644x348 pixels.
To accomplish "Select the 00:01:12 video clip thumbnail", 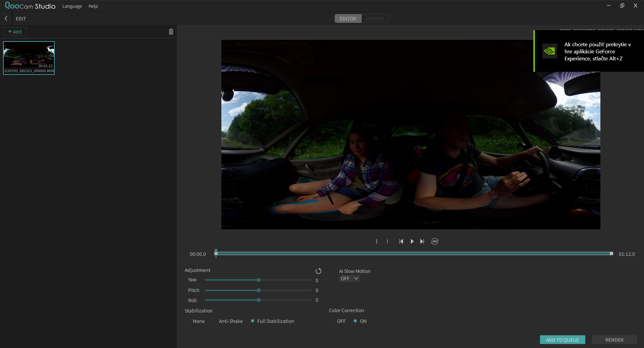I will point(29,58).
